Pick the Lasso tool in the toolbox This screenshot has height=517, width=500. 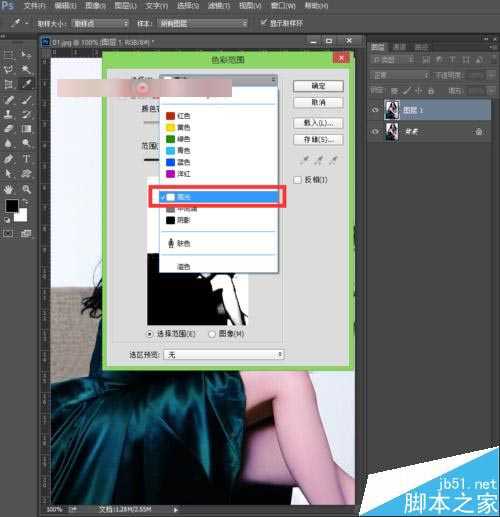click(9, 69)
